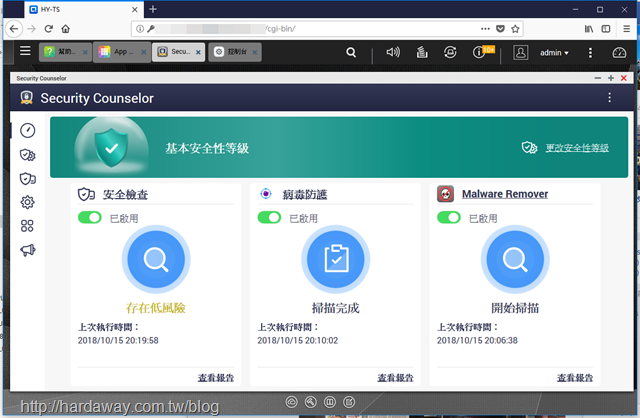Close the Security Counselor taskbar tab
The width and height of the screenshot is (640, 418).
pos(198,52)
